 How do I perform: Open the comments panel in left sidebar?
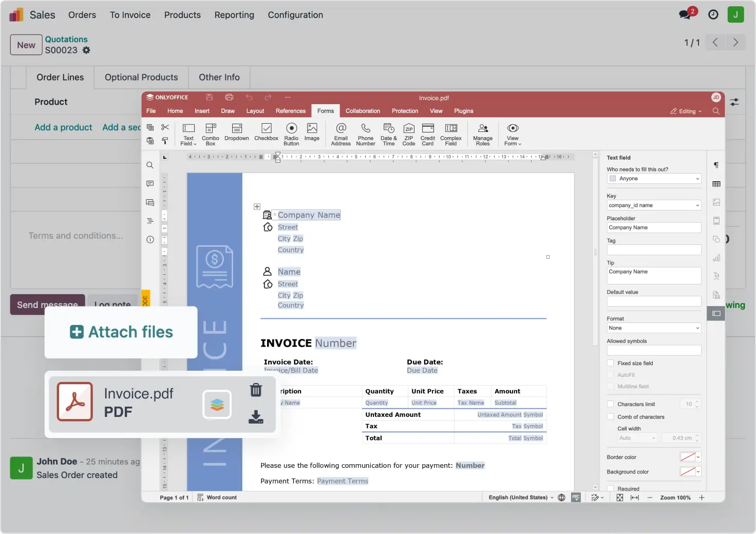tap(150, 184)
